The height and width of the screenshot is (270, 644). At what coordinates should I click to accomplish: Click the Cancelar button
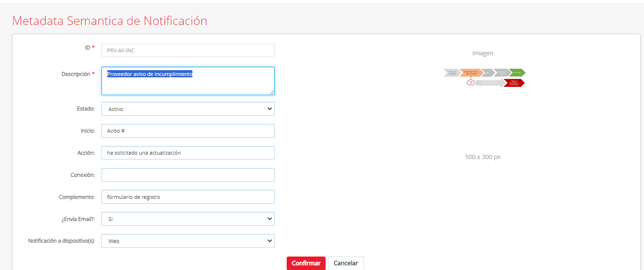[x=346, y=263]
